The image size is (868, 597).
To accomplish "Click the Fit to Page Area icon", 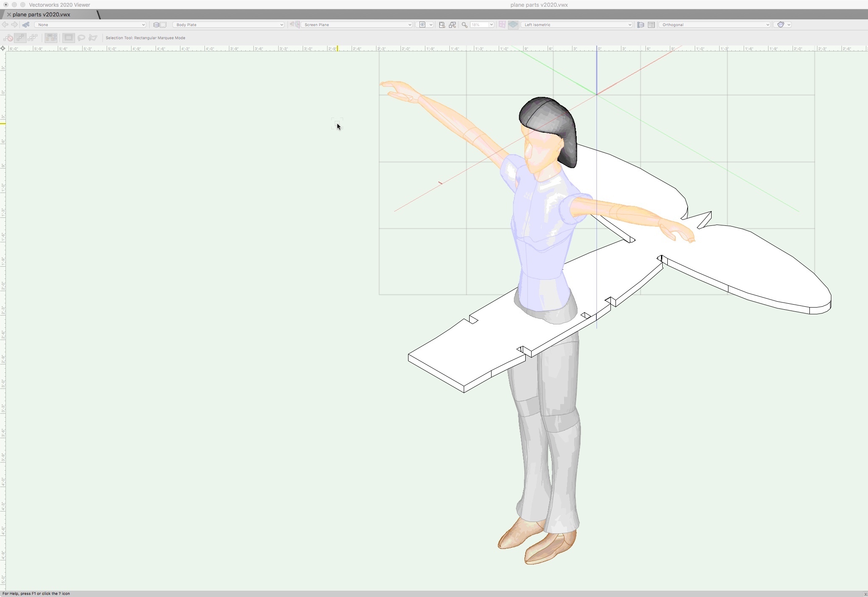I will (x=442, y=25).
